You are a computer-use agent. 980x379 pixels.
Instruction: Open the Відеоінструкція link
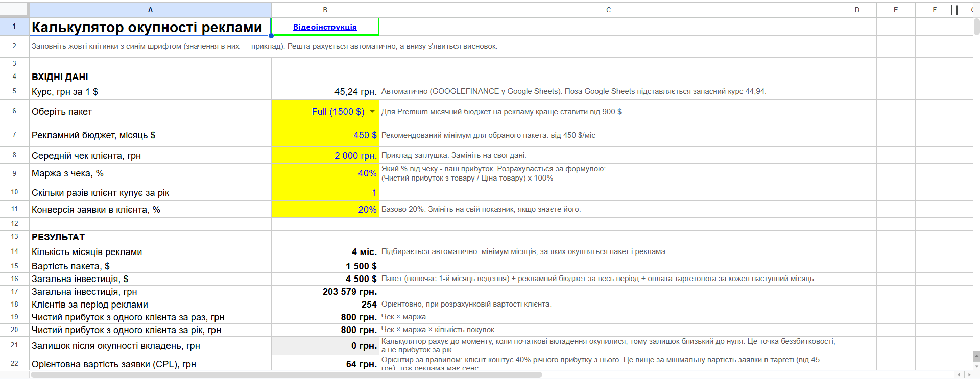[x=325, y=27]
